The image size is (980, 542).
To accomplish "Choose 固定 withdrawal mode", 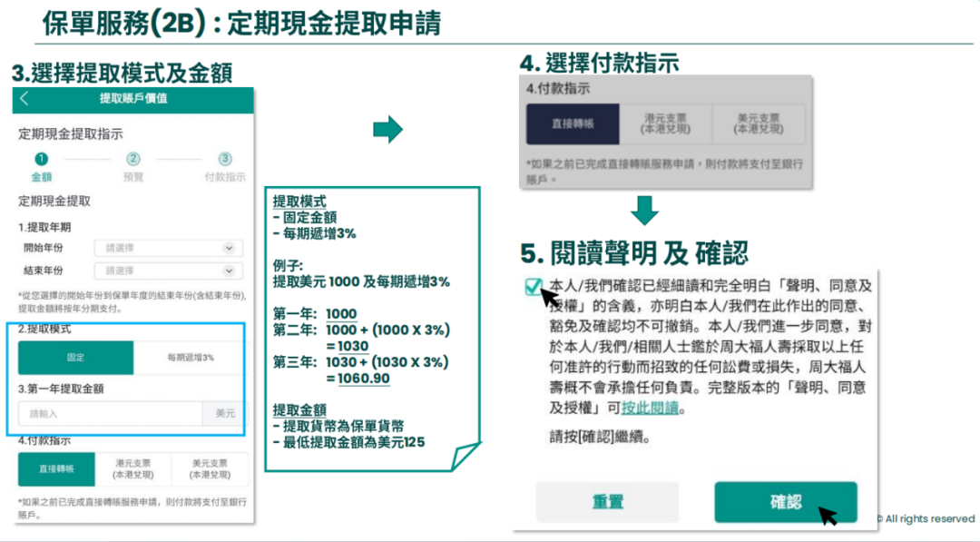I will (75, 358).
